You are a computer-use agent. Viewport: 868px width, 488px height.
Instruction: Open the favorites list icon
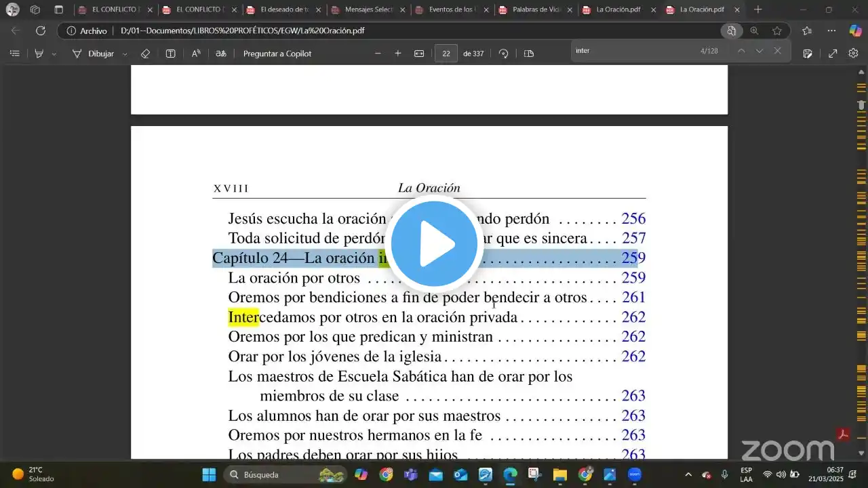click(x=807, y=30)
